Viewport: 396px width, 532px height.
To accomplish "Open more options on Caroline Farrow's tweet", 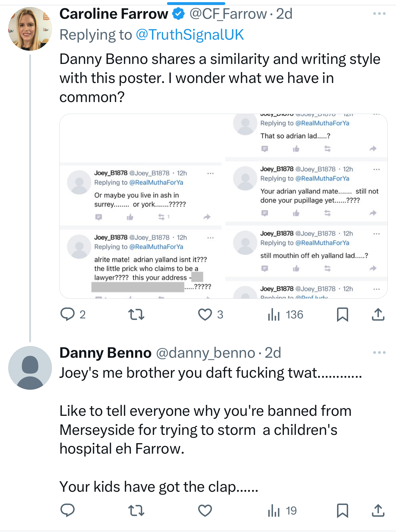I will point(379,14).
